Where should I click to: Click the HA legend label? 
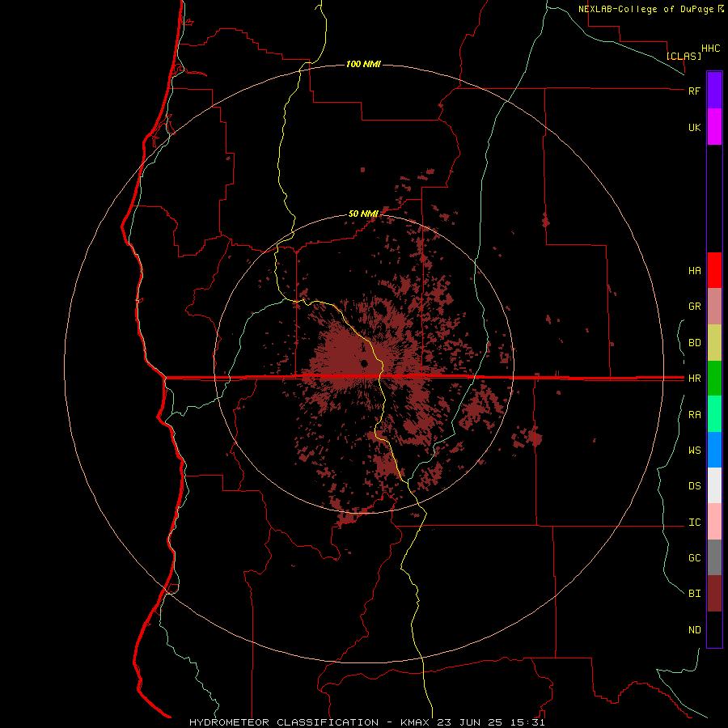click(694, 270)
